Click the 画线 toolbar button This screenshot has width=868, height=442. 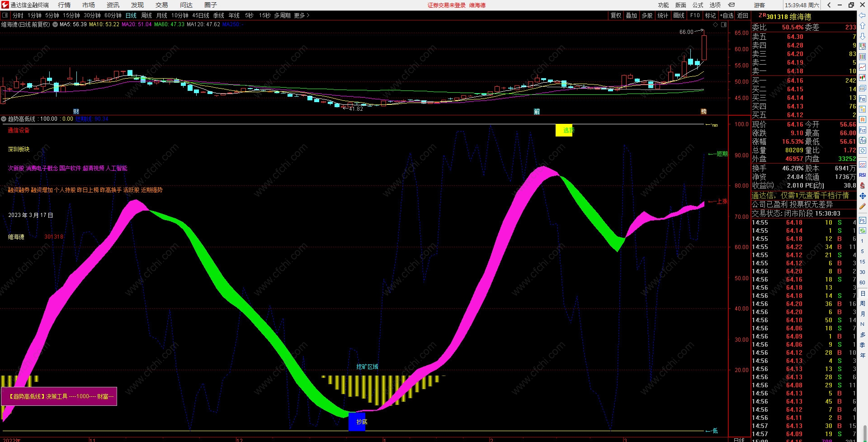coord(679,15)
